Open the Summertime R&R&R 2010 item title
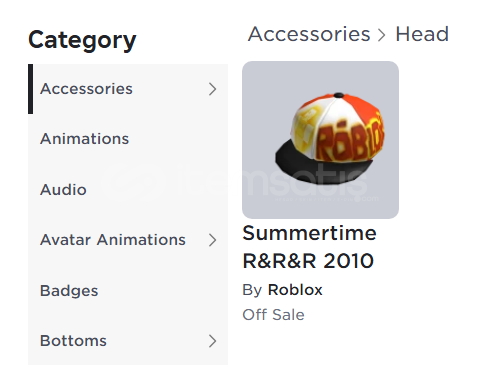479x365 pixels. [x=309, y=247]
